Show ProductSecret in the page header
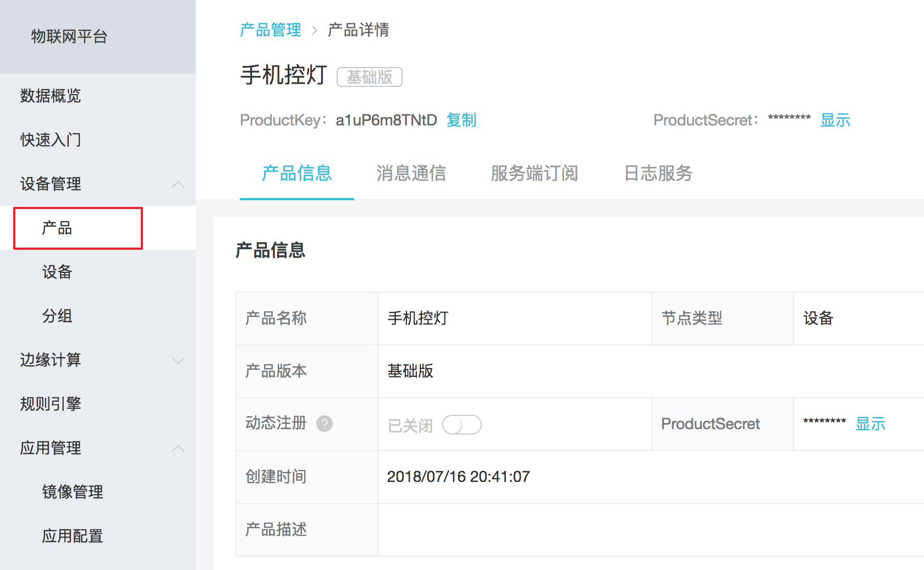This screenshot has width=924, height=570. tap(835, 120)
